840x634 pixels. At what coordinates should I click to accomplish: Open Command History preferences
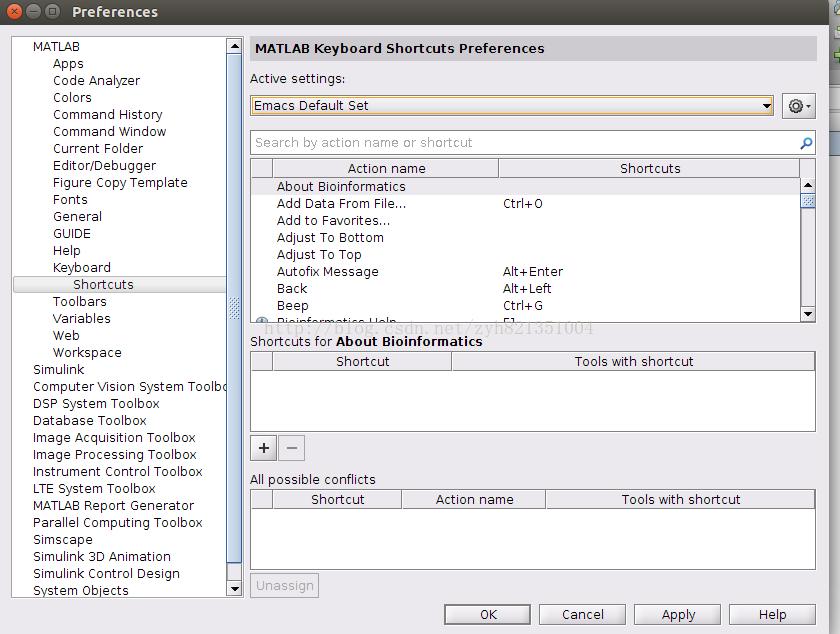(108, 115)
